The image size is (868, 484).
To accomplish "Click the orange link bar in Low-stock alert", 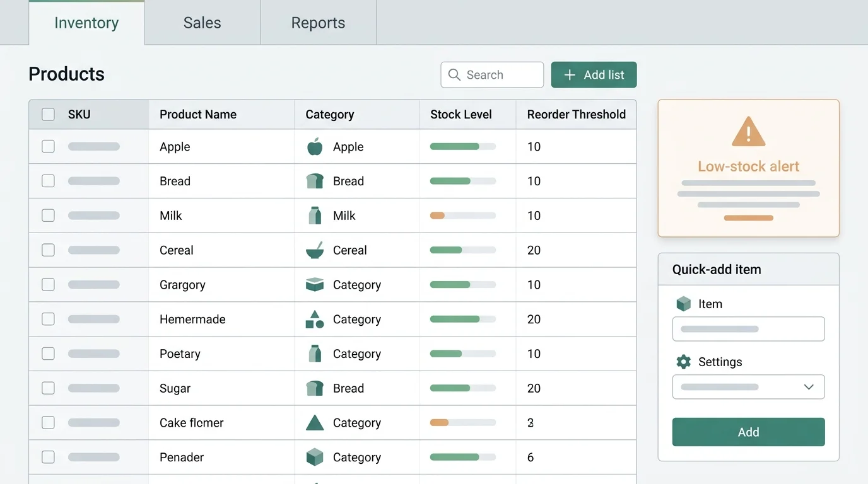I will (749, 218).
